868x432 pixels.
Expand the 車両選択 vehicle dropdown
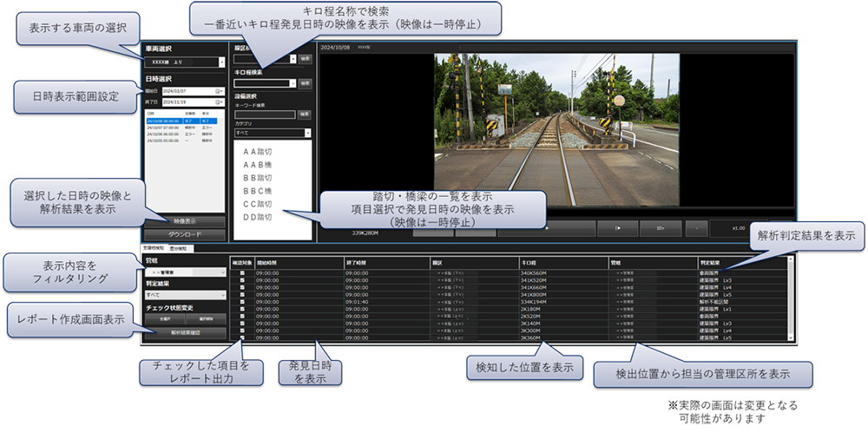(x=221, y=62)
